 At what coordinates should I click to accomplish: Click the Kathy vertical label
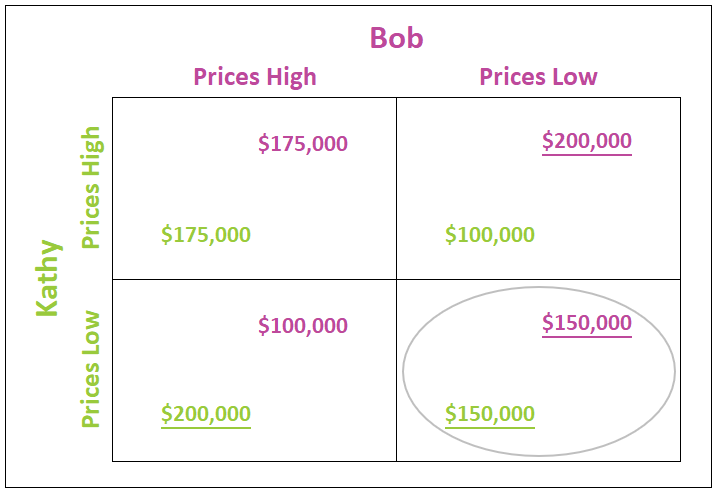click(x=48, y=278)
